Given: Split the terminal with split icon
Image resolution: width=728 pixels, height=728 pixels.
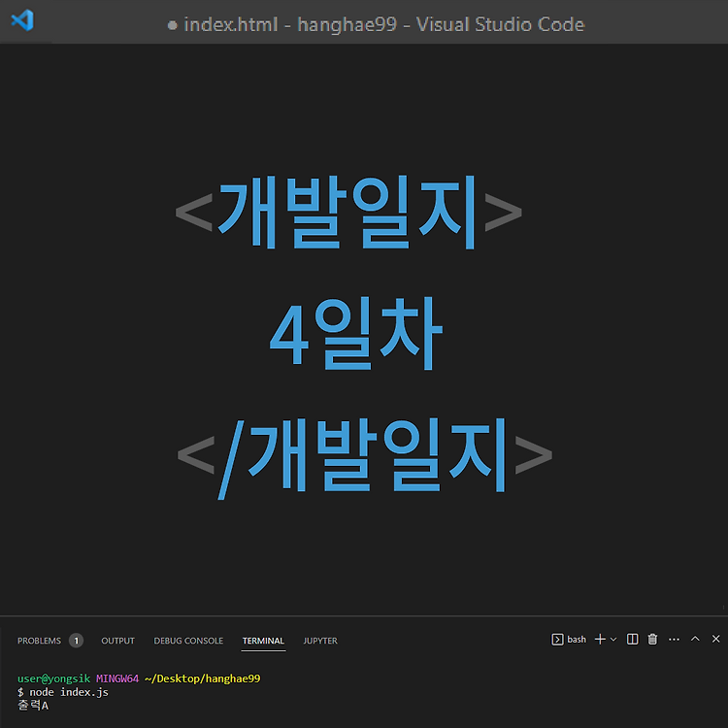Looking at the screenshot, I should (632, 640).
